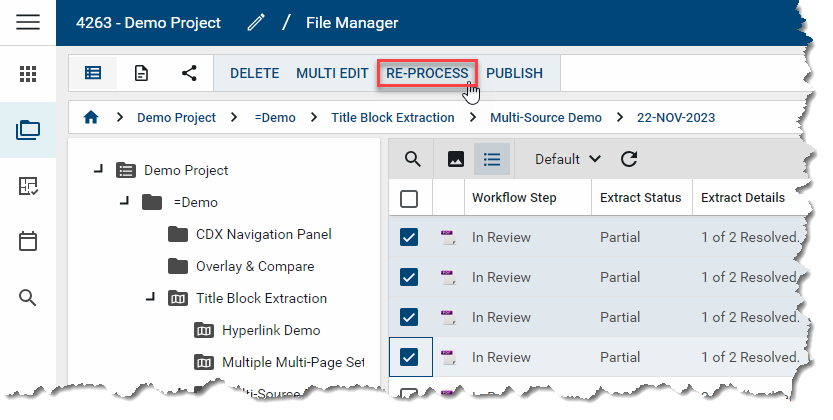
Task: Collapse the Demo Project tree node
Action: click(98, 169)
